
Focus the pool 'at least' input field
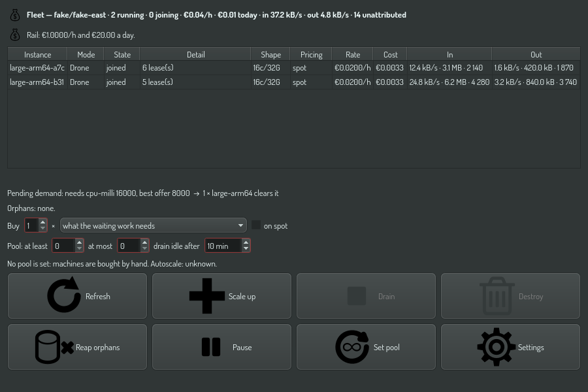[64, 246]
